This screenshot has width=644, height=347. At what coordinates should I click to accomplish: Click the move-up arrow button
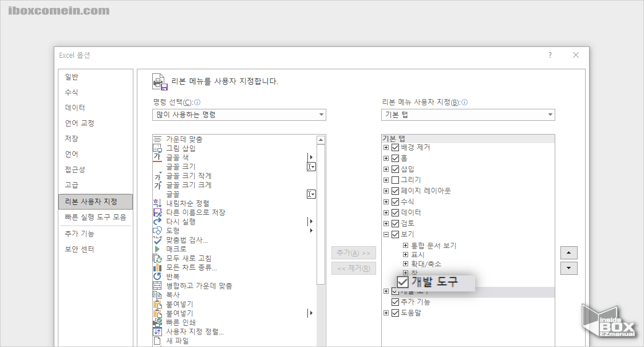coord(569,252)
